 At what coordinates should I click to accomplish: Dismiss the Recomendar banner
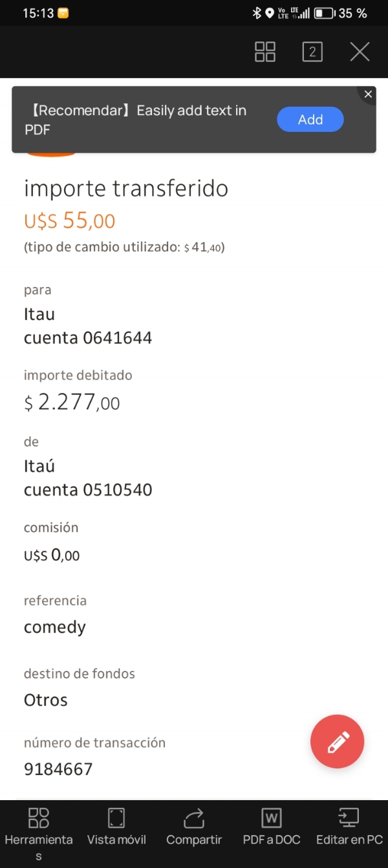coord(368,95)
